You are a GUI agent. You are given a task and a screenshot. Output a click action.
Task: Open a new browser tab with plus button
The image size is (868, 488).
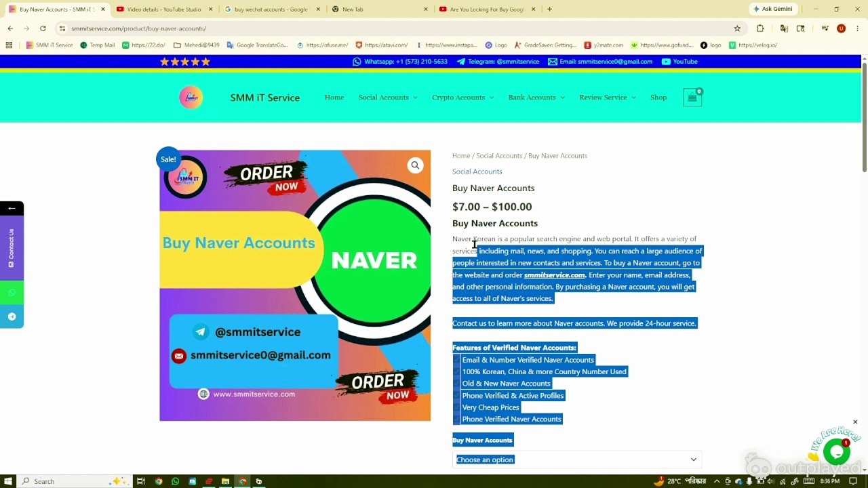coord(549,9)
